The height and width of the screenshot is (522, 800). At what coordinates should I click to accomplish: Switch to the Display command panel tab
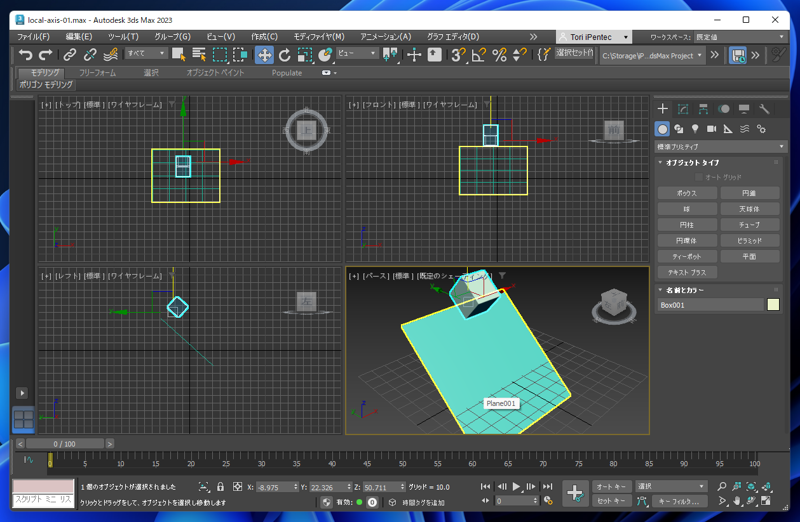744,109
